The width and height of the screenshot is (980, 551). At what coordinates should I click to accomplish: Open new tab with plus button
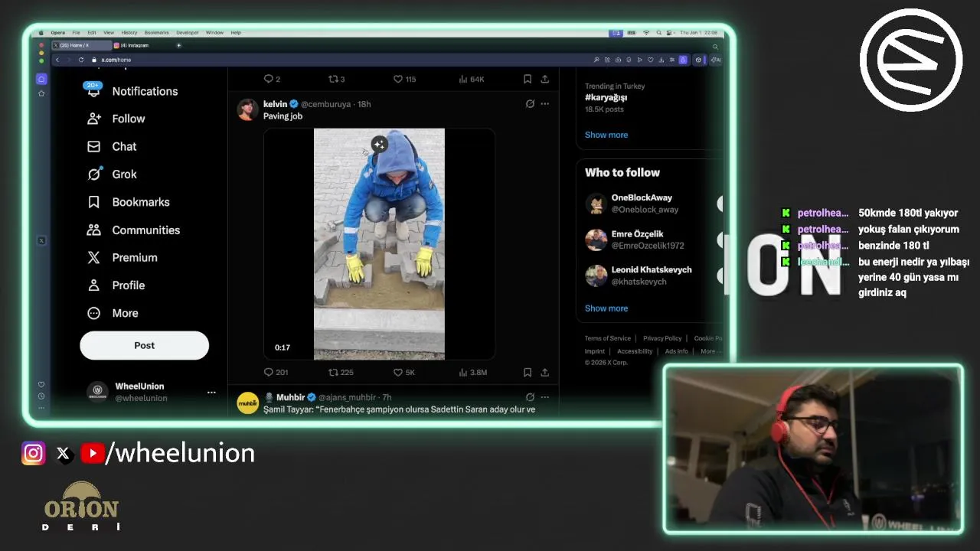pyautogui.click(x=178, y=45)
